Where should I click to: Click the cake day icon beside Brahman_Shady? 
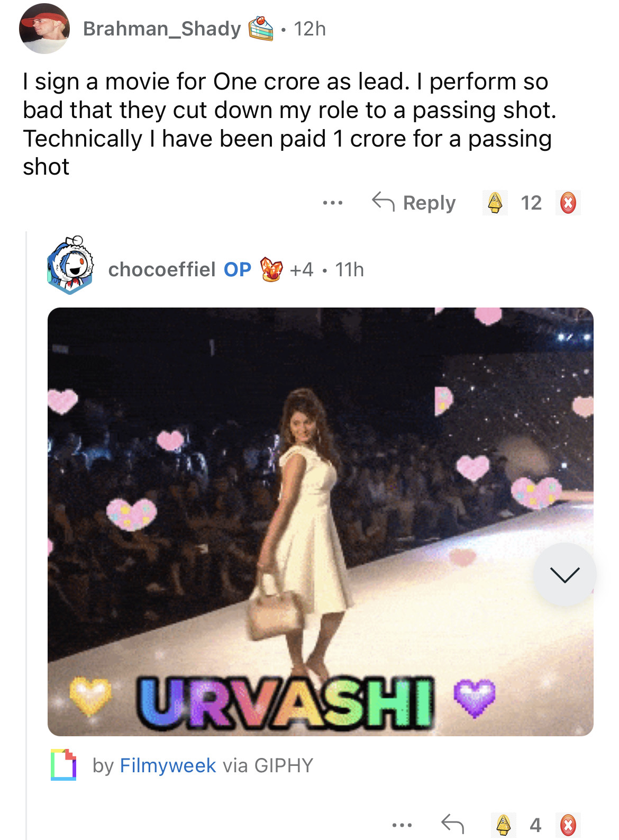pyautogui.click(x=261, y=29)
